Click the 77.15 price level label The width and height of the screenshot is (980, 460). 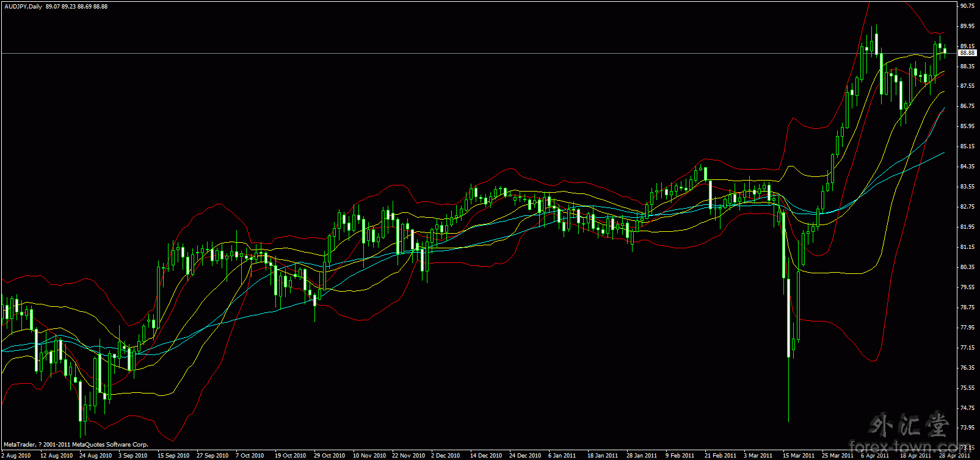tap(968, 348)
